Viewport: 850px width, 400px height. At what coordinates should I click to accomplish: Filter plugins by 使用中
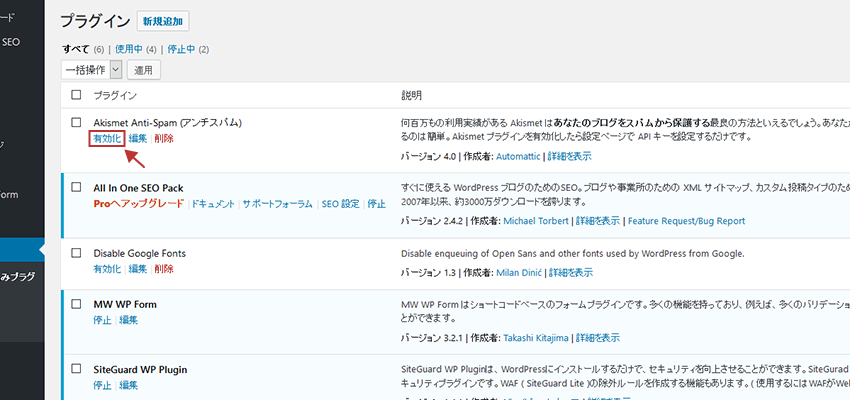[129, 49]
